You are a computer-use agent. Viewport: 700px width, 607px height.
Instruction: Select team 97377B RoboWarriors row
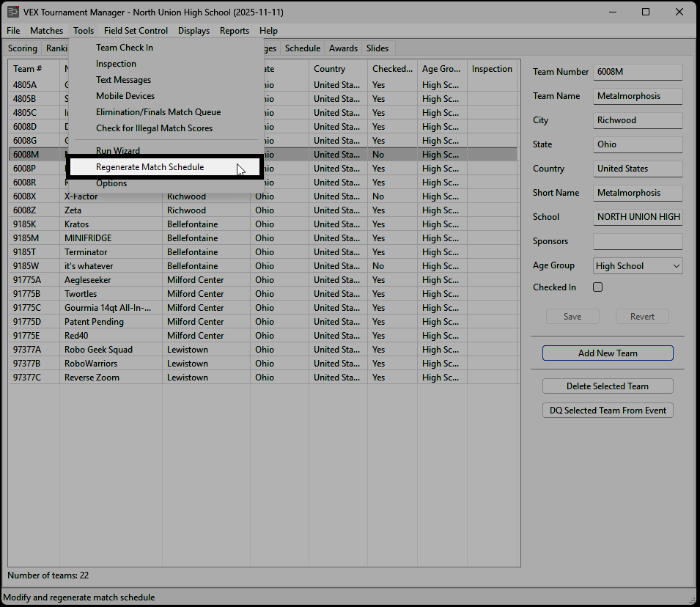pos(263,363)
